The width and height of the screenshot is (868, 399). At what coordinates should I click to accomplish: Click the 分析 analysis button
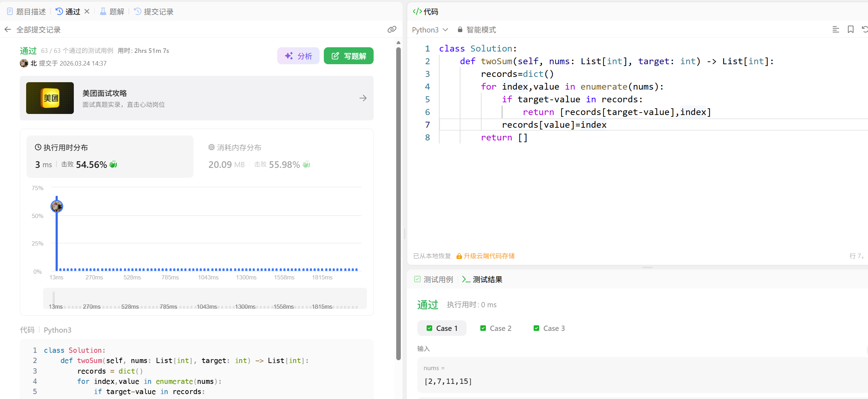(x=298, y=56)
